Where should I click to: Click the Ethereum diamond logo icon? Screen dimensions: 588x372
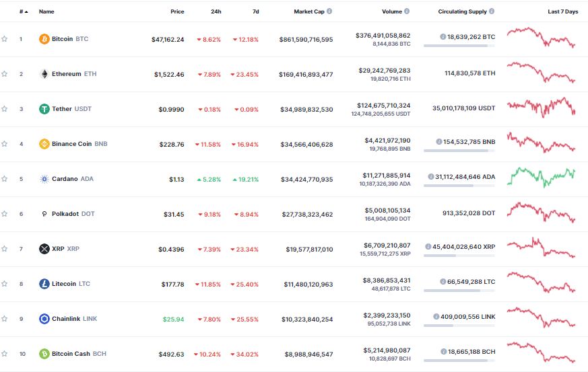[44, 74]
